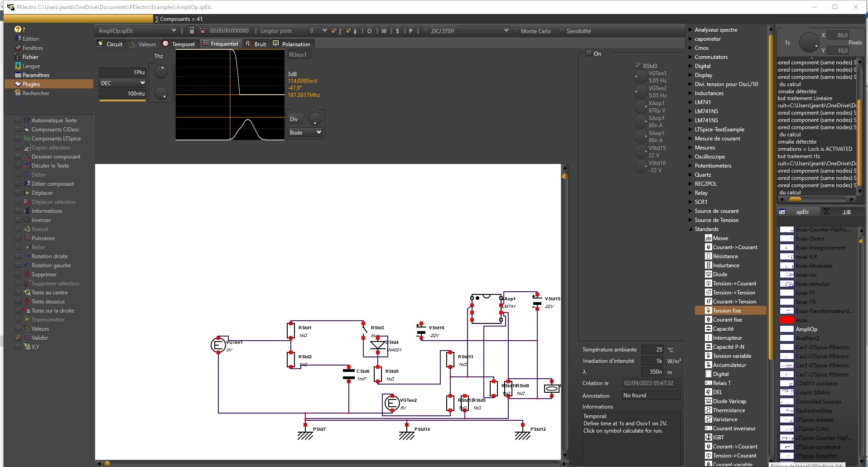Toggle the Sensibilité checkbox

[562, 31]
